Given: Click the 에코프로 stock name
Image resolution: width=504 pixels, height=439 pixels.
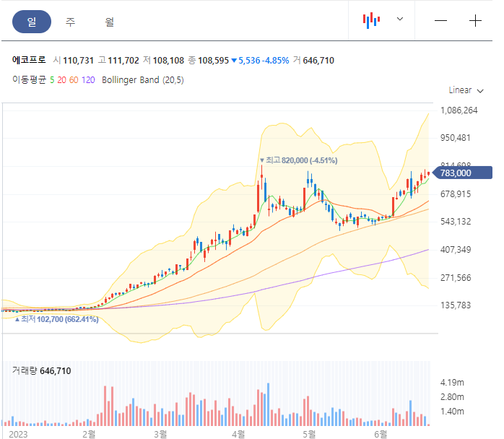Looking at the screenshot, I should coord(29,60).
